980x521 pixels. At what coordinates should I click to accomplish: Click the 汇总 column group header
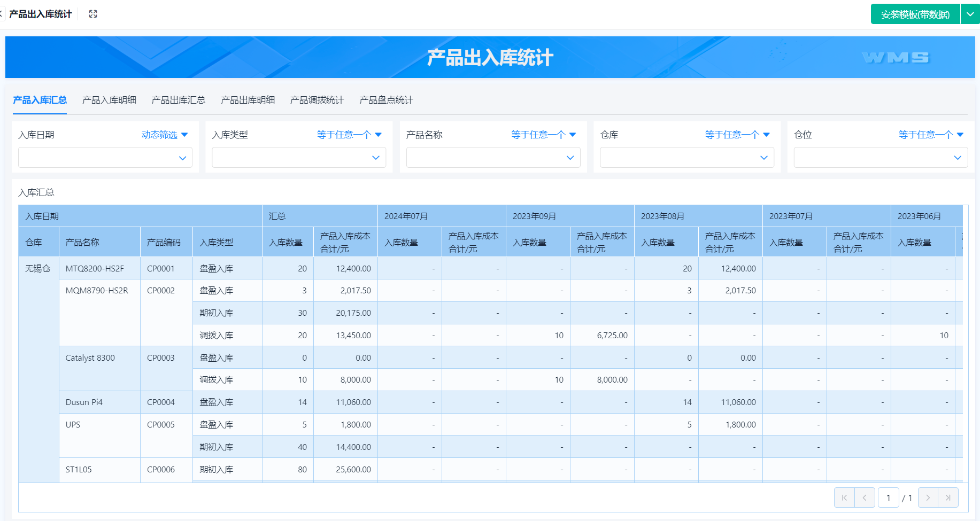click(320, 216)
